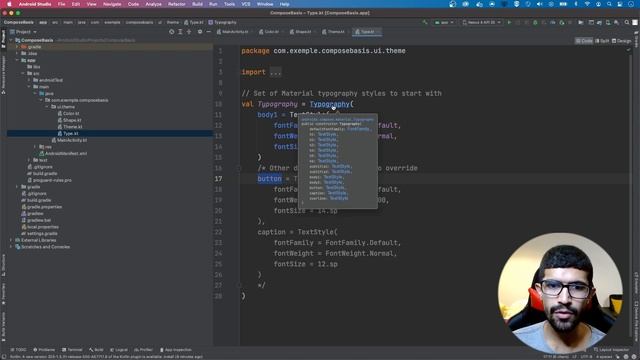Switch to Theme.kt editor tab
Screen dimensions: 640x360
(335, 32)
